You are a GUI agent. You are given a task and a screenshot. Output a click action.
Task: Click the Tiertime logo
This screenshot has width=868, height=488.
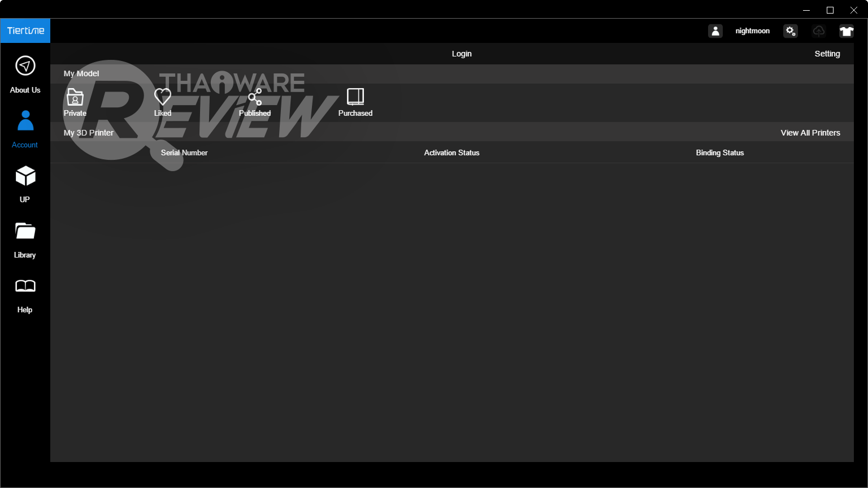click(x=25, y=30)
